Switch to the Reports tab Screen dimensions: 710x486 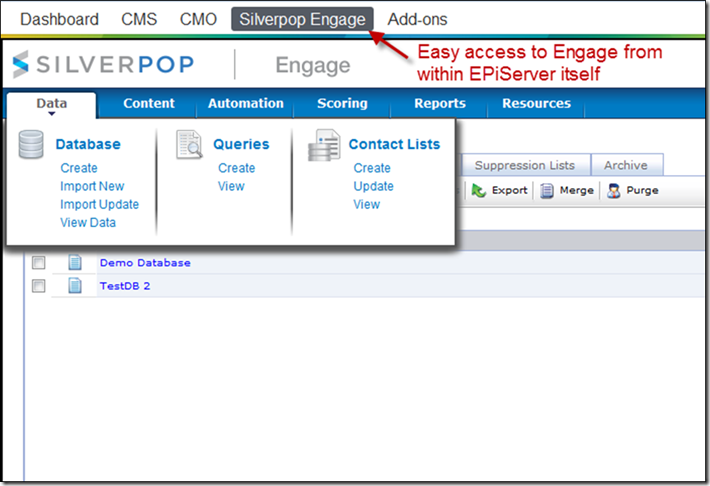click(440, 103)
